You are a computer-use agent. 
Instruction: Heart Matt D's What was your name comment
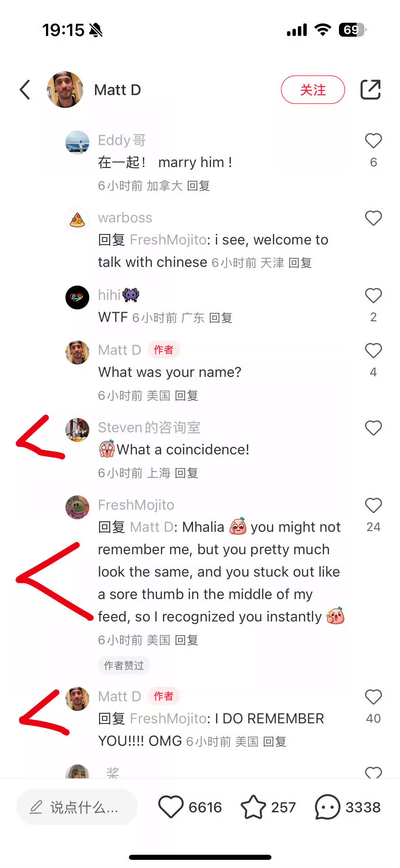tap(373, 350)
